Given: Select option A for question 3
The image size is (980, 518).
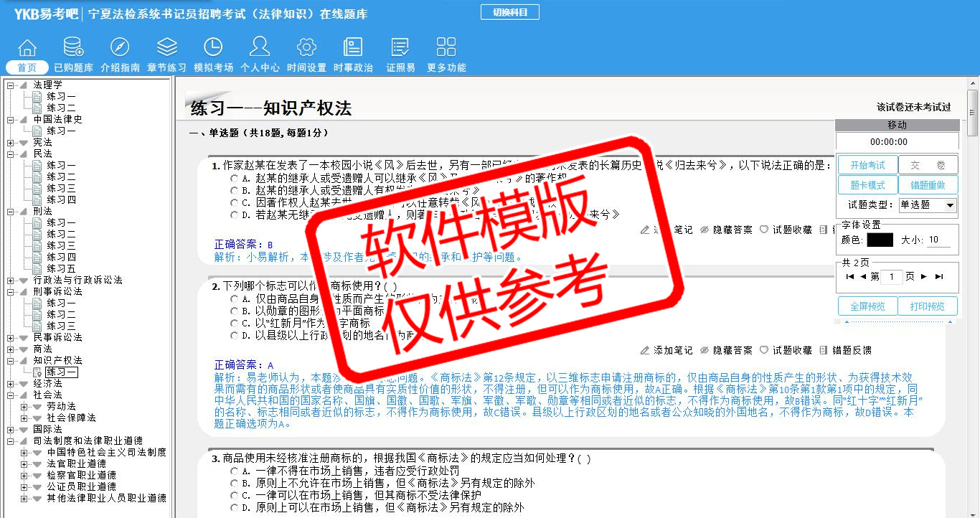Looking at the screenshot, I should click(x=234, y=471).
